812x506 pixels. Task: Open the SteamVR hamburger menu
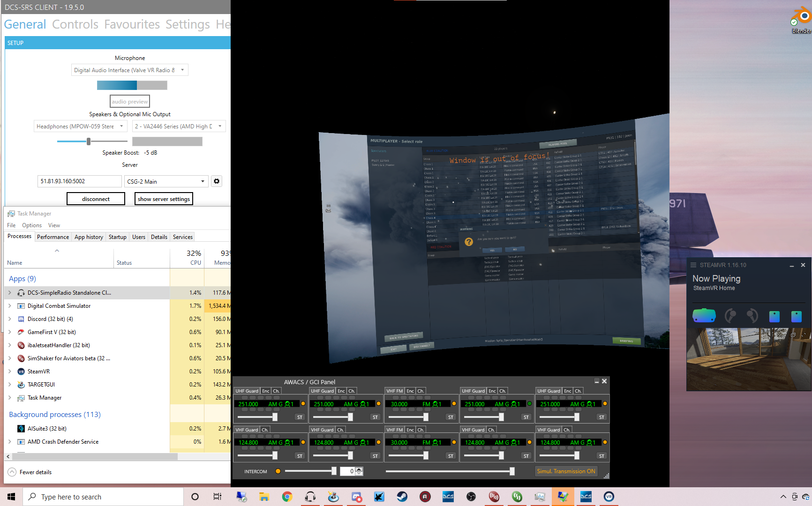click(693, 265)
